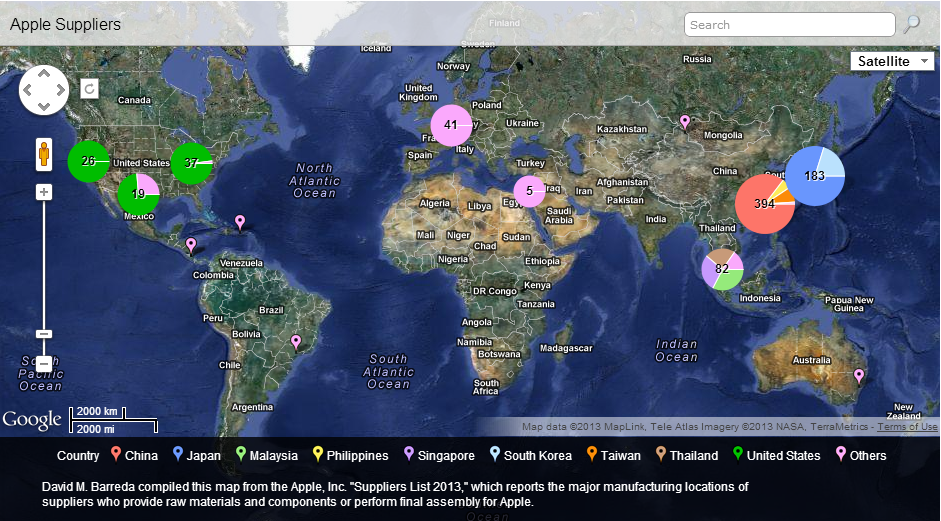This screenshot has height=521, width=941.
Task: Click the zoom slider handle
Action: click(x=43, y=334)
